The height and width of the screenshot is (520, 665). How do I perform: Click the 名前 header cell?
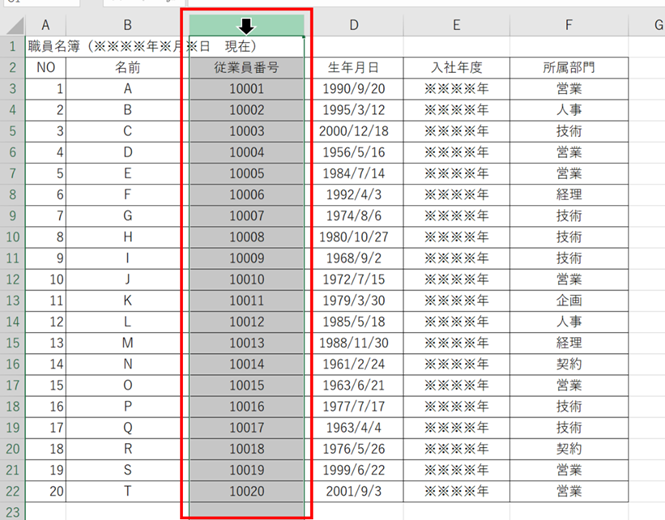pos(127,67)
